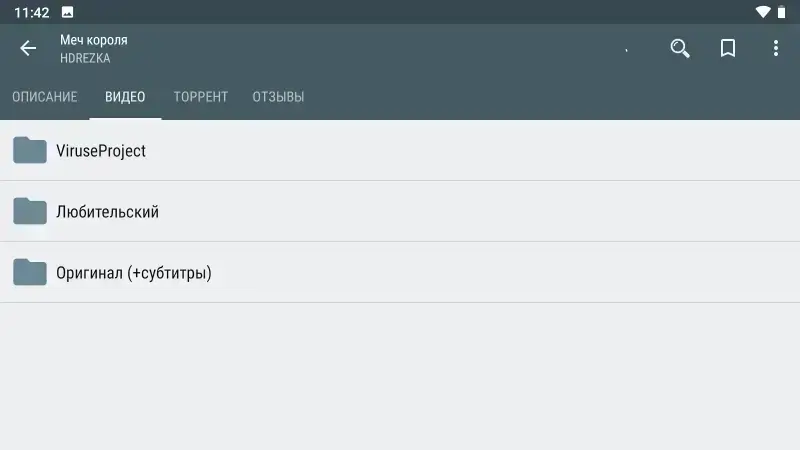
Task: Click the HDREZKA source subtitle
Action: (85, 58)
